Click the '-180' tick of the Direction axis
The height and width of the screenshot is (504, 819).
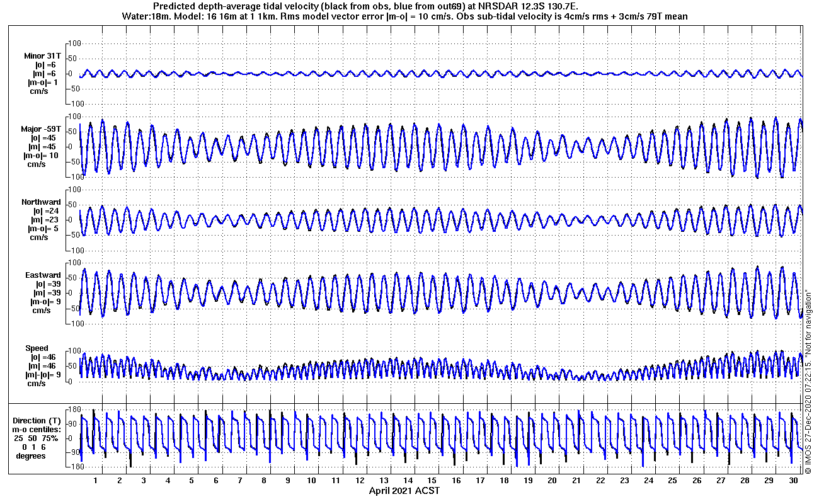[x=75, y=467]
